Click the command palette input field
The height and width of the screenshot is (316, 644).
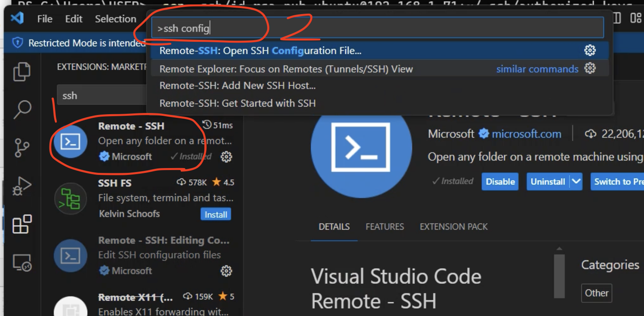point(377,28)
